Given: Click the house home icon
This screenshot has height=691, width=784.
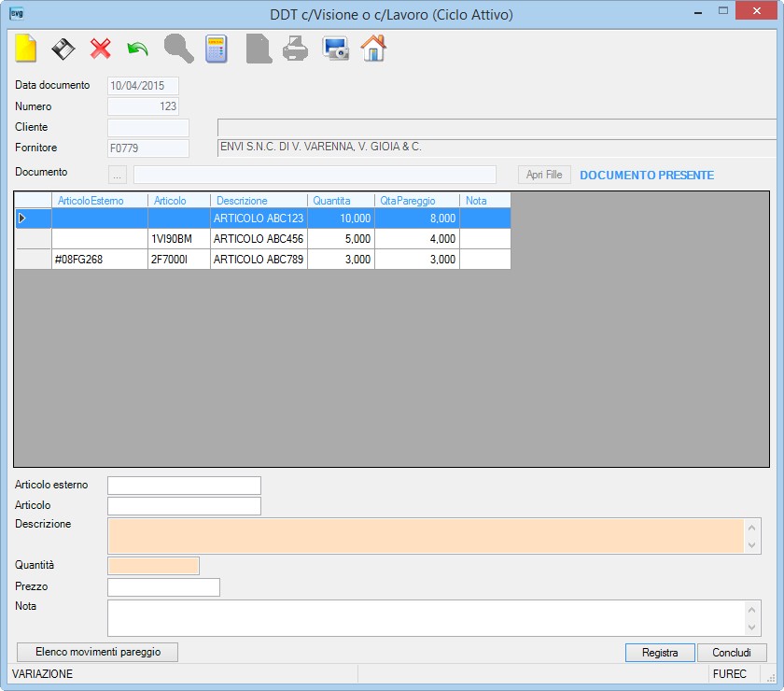Looking at the screenshot, I should coord(373,48).
